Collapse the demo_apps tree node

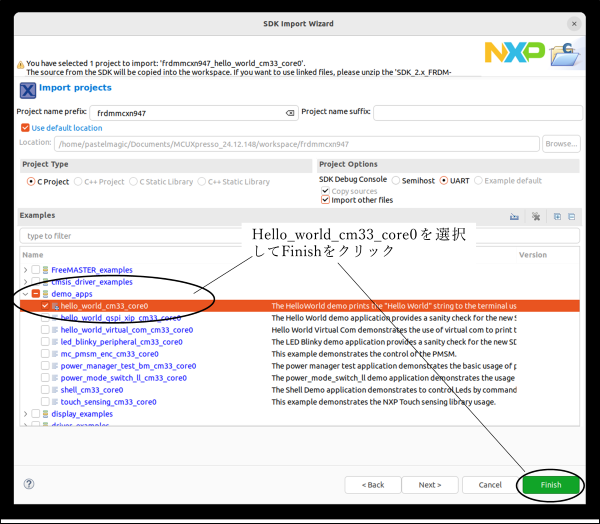(25, 294)
